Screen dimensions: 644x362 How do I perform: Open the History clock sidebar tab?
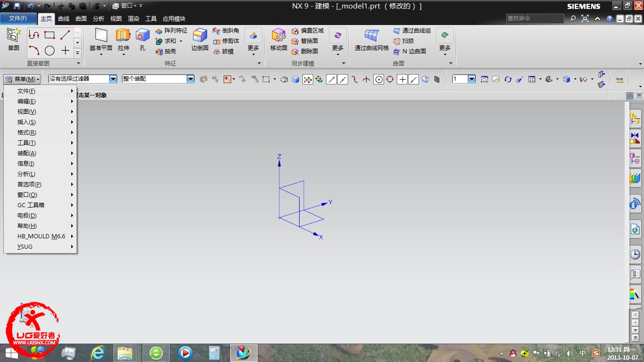click(635, 254)
